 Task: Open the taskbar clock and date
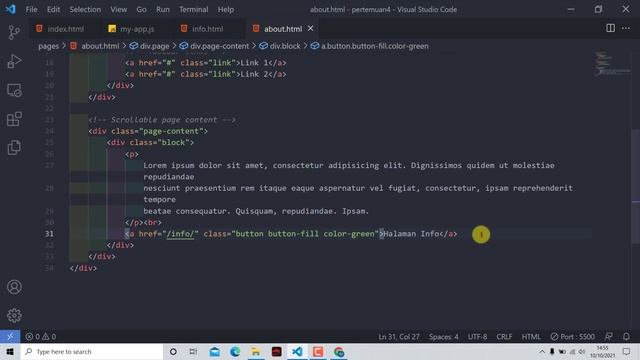coord(602,351)
